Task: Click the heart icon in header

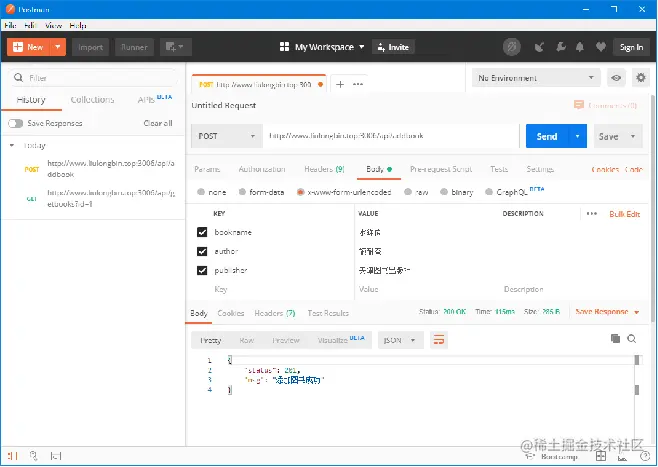Action: click(x=601, y=47)
